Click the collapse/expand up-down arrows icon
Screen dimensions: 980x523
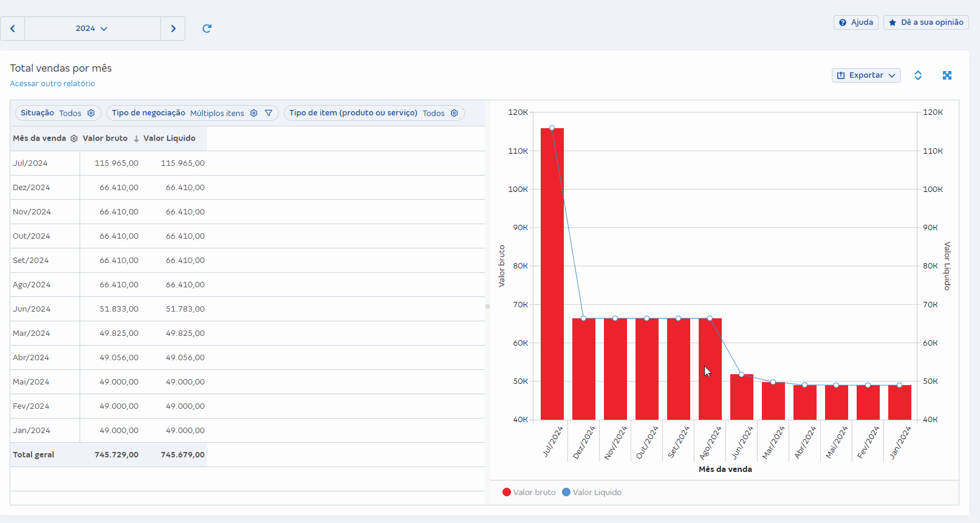(x=918, y=75)
